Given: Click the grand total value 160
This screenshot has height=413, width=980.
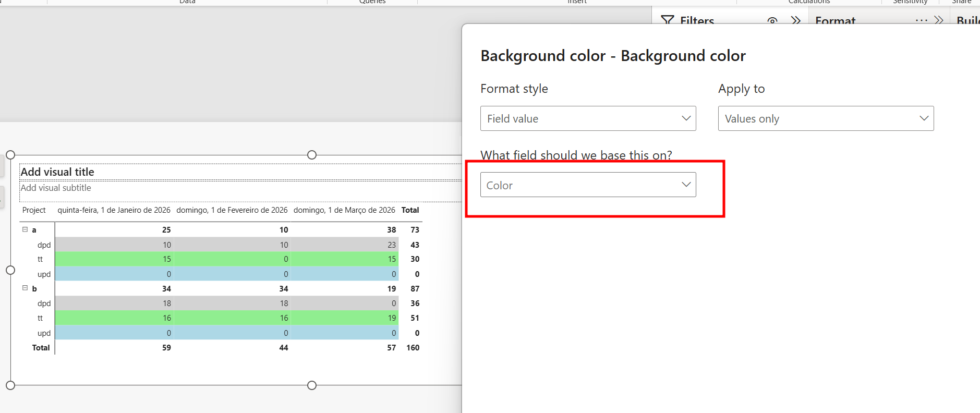Looking at the screenshot, I should (413, 347).
